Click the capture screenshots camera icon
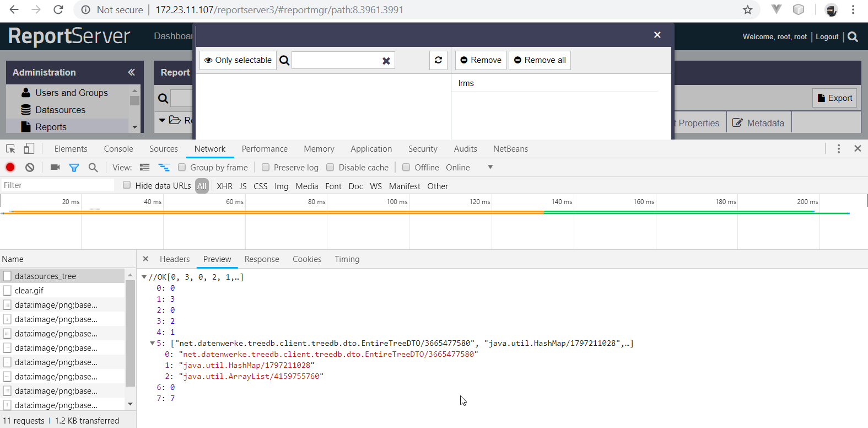 click(x=55, y=167)
